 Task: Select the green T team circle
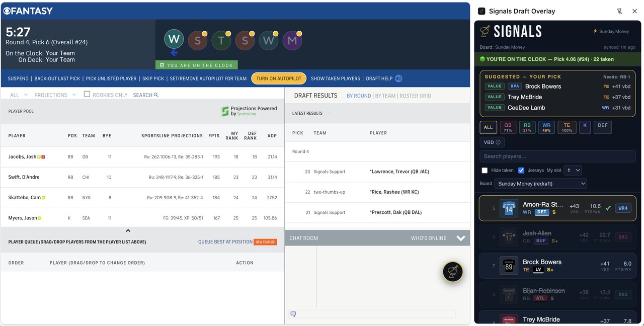point(221,41)
